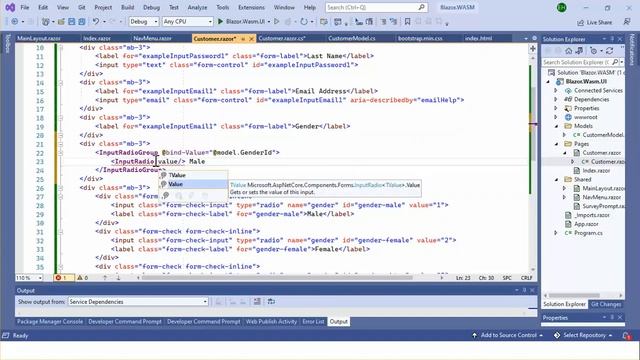Click Add to Source Control button

point(508,335)
